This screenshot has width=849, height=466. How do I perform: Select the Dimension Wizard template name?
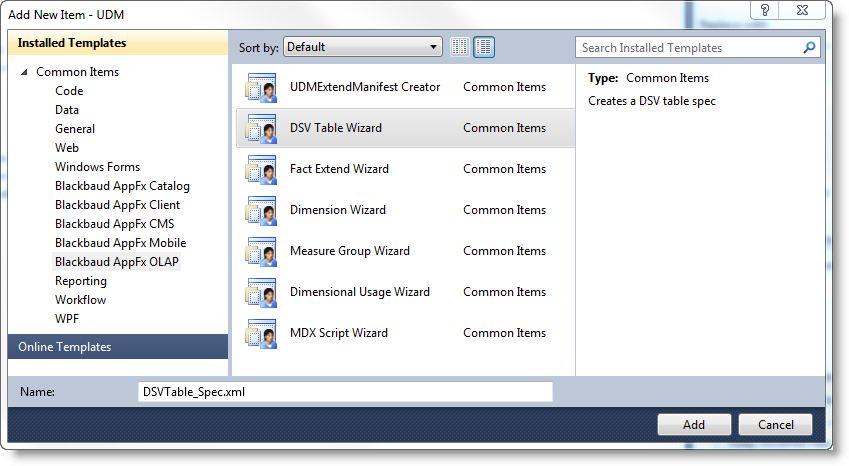point(338,210)
